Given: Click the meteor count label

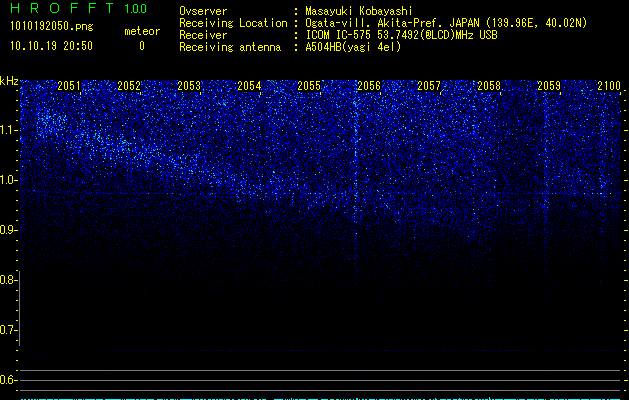Looking at the screenshot, I should click(x=142, y=31).
